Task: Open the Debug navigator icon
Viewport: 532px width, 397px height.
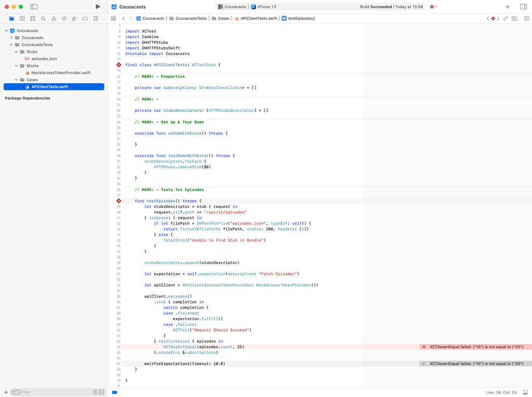Action: [x=74, y=18]
